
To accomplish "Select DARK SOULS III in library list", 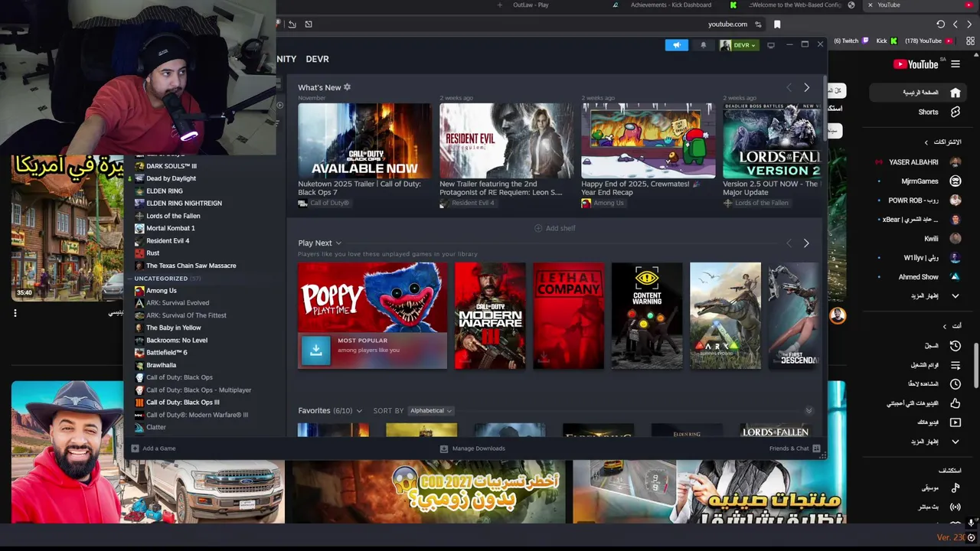I will 171,166.
